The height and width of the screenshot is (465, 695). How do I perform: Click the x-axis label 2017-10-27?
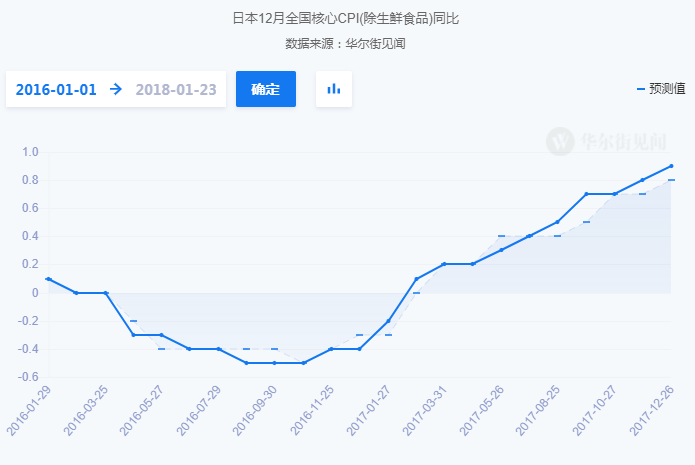point(594,410)
